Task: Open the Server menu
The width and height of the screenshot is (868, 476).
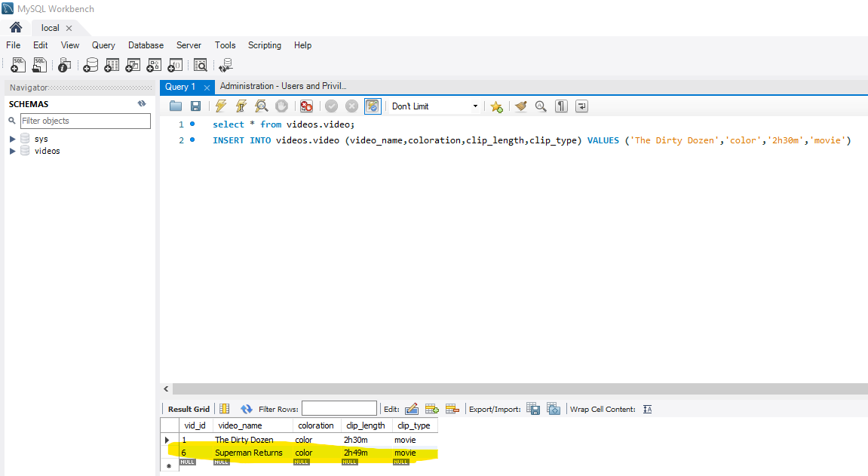Action: [189, 45]
